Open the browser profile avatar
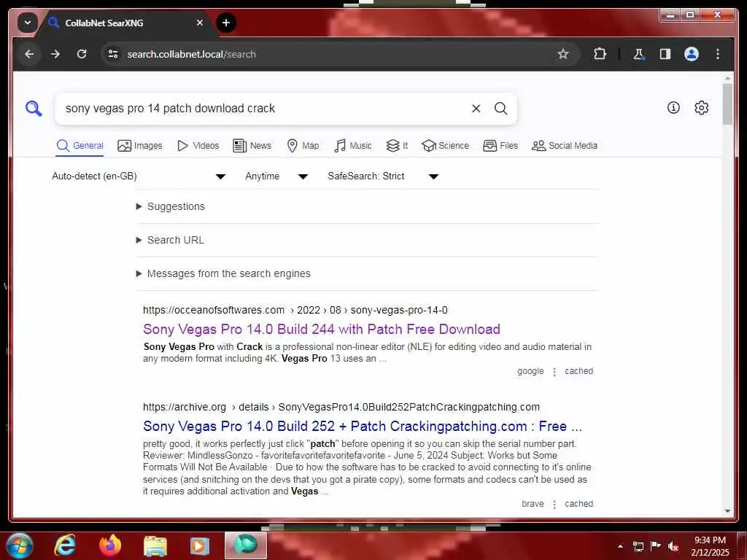This screenshot has height=560, width=747. pyautogui.click(x=692, y=54)
